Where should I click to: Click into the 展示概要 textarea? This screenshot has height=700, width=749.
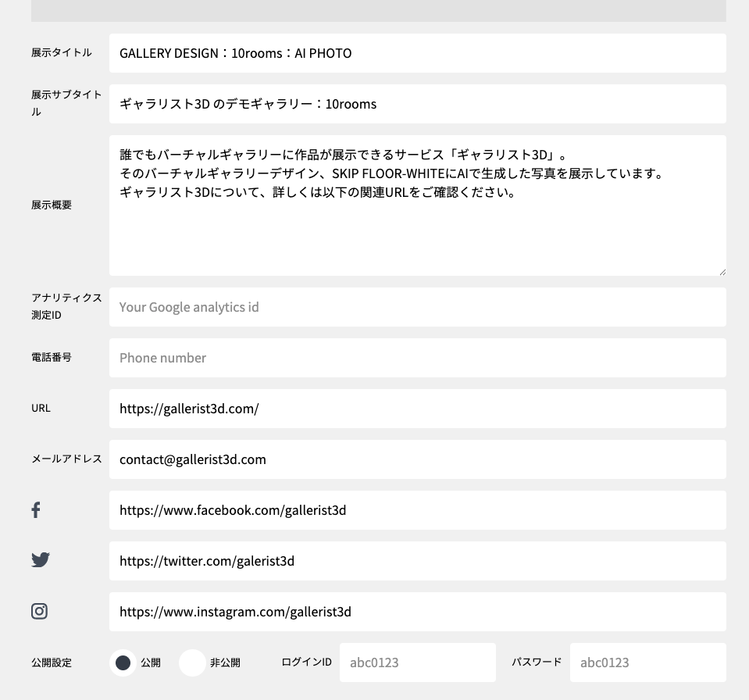[418, 205]
